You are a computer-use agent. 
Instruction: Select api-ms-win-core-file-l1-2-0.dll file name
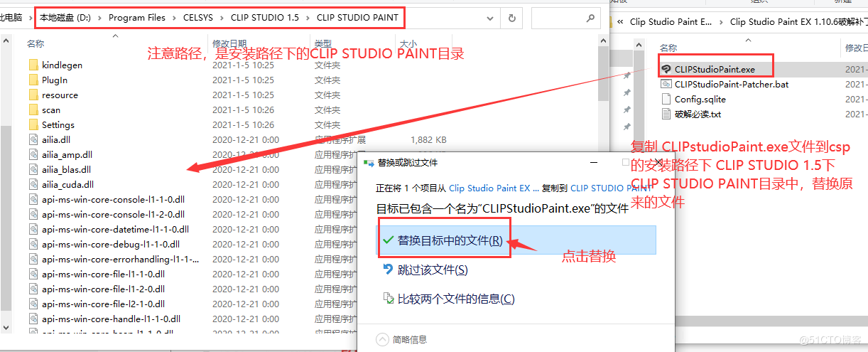coord(104,289)
